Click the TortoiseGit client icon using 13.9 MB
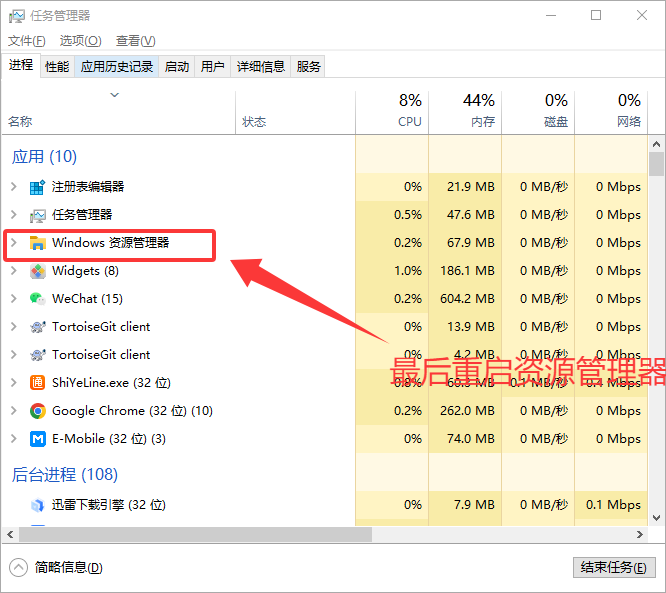 [37, 327]
